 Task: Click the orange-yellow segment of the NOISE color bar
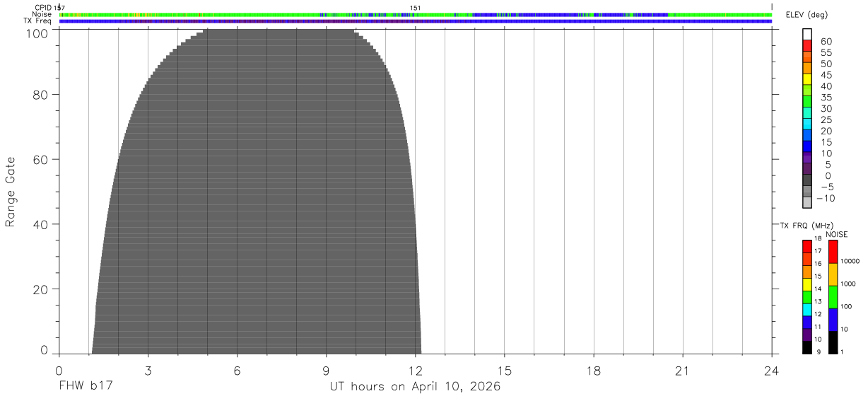click(833, 274)
